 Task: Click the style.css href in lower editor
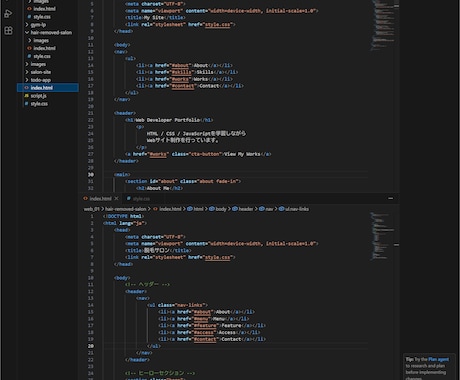point(217,257)
